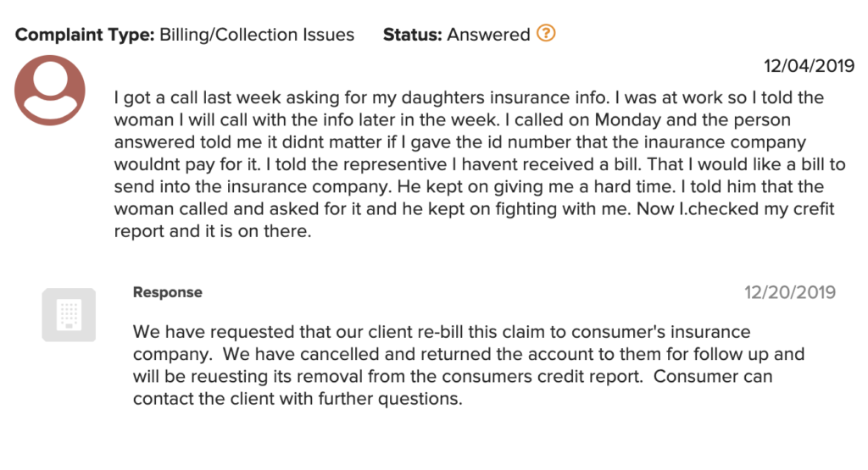
Task: Click the line ending 'report and it is on there.'
Action: point(213,230)
